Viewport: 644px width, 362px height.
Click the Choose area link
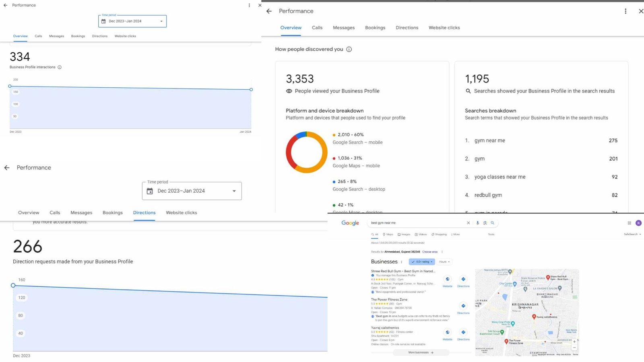429,252
